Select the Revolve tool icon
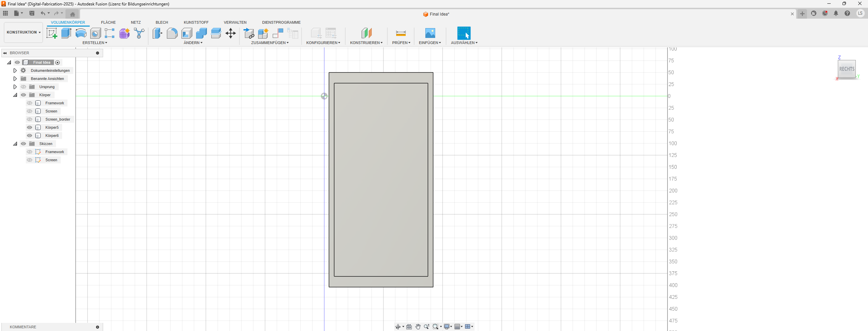 point(81,33)
